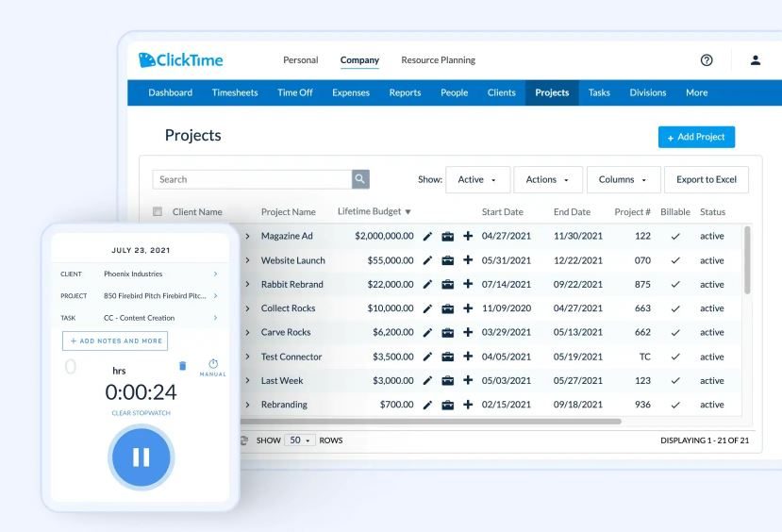Open the Reports menu item

click(x=405, y=92)
